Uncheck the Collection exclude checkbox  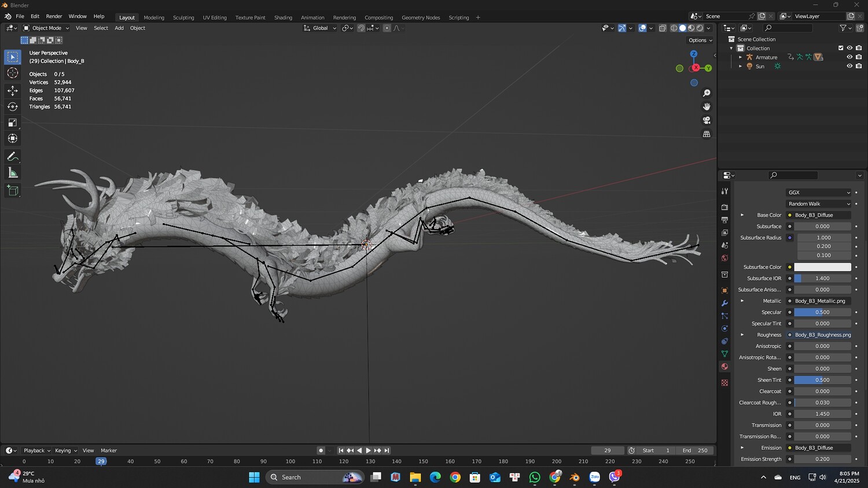pyautogui.click(x=841, y=48)
